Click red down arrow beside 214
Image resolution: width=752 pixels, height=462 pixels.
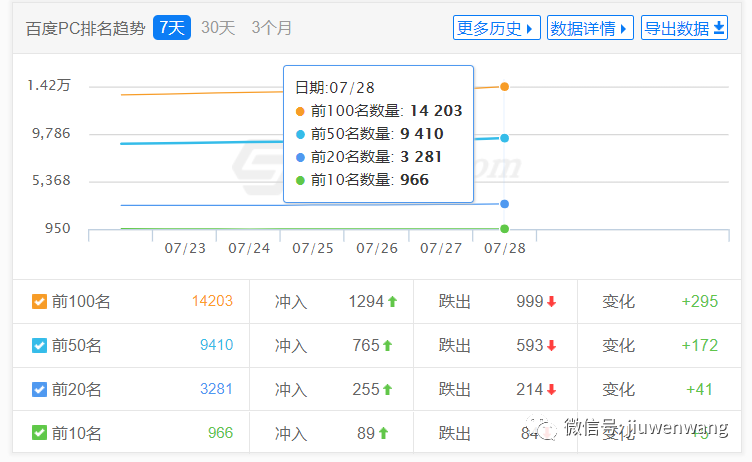point(551,389)
